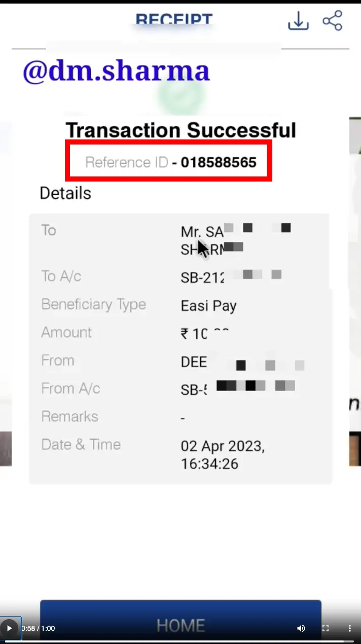
Task: Mute the video volume
Action: tap(301, 628)
